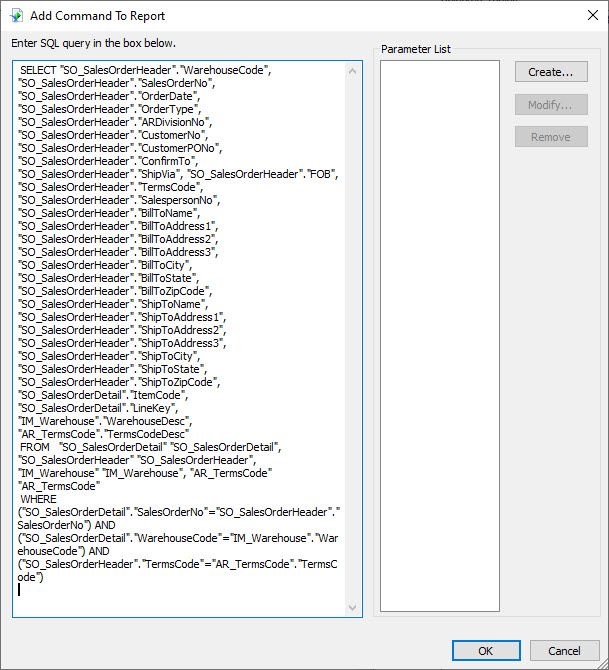609x670 pixels.
Task: Place cursor on the SELECT WarehouseCode line
Action: click(x=145, y=70)
